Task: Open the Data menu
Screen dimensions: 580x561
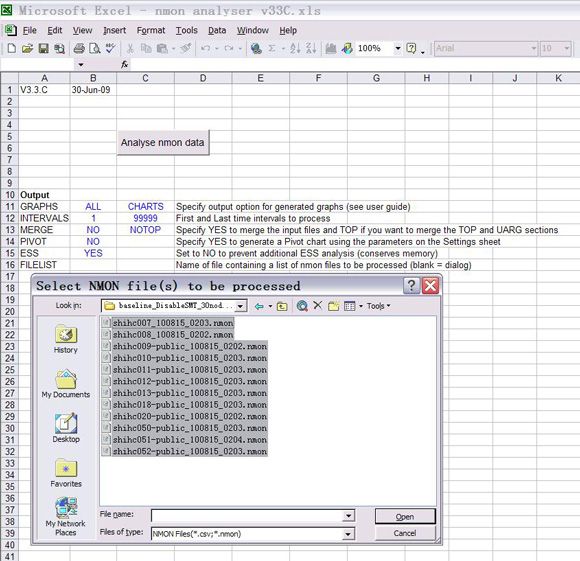Action: click(217, 30)
